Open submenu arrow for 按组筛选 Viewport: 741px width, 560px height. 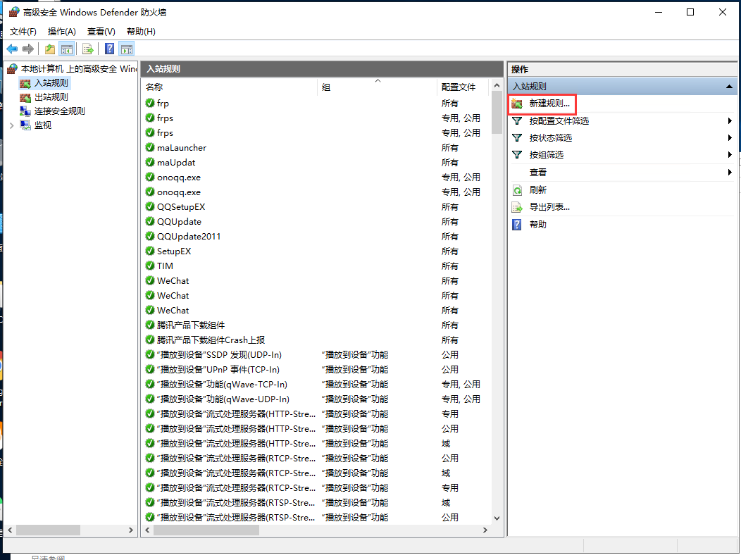click(730, 155)
